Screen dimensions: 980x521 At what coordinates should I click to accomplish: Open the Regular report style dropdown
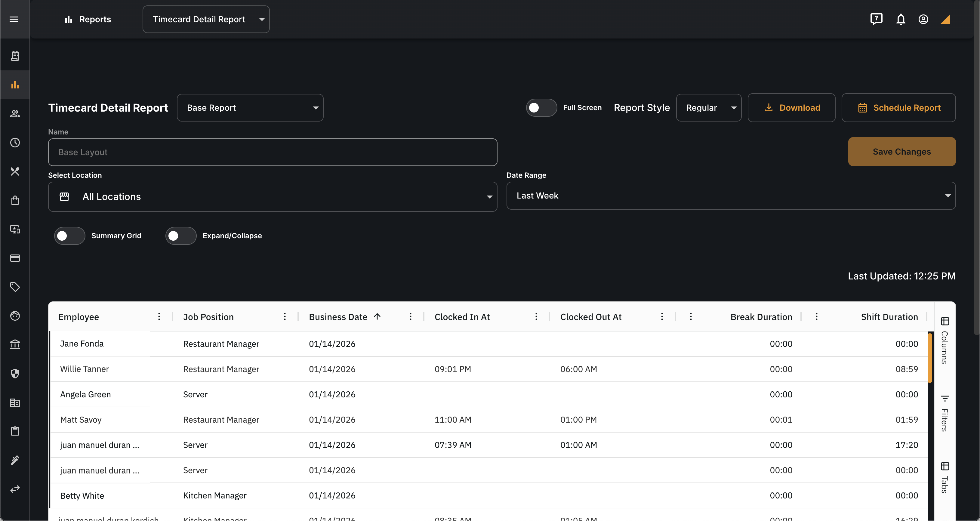tap(708, 108)
